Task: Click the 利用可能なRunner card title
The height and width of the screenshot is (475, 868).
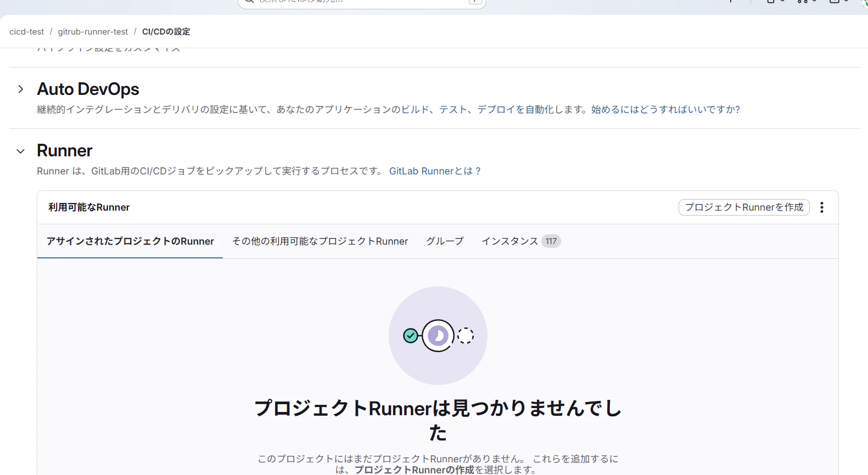Action: tap(89, 207)
